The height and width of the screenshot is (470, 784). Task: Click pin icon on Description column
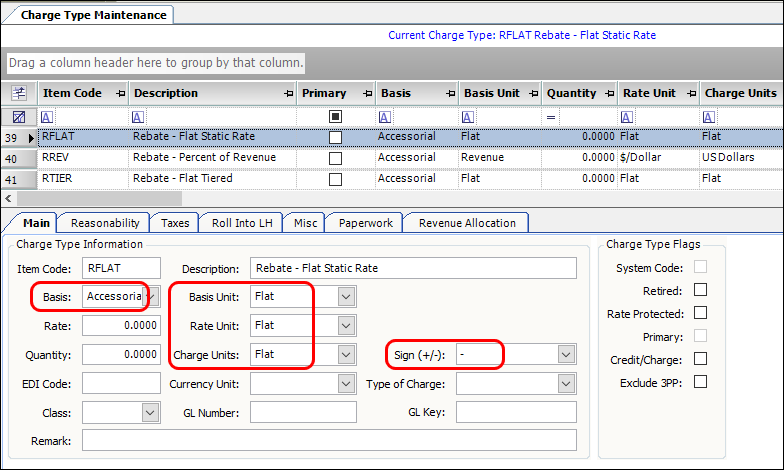287,94
